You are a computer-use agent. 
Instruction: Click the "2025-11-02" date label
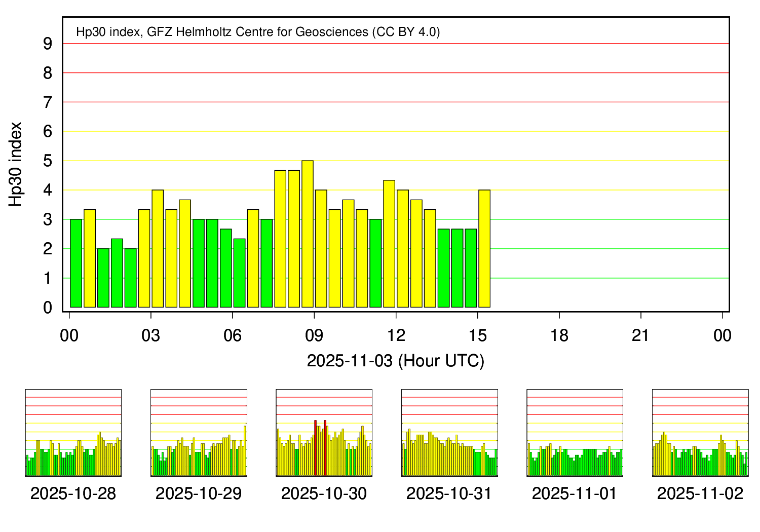point(700,493)
